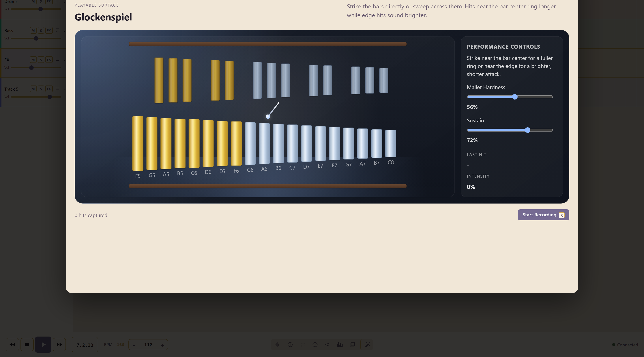Click the clock metronome icon in bottom toolbar
Image resolution: width=644 pixels, height=357 pixels.
[315, 345]
